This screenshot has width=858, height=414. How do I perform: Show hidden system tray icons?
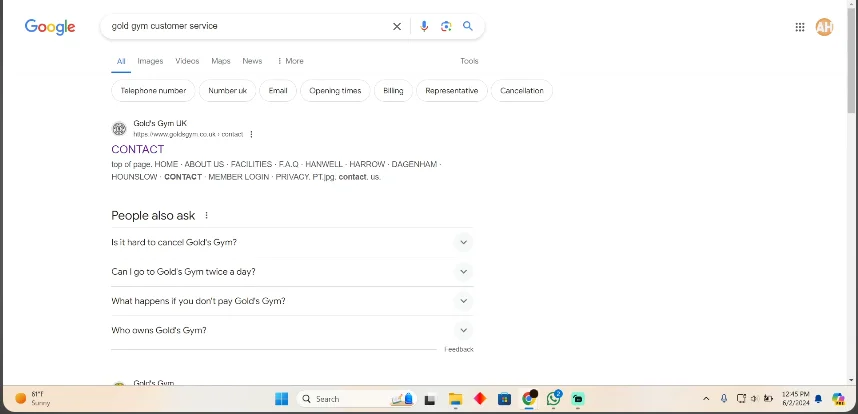[x=706, y=399]
